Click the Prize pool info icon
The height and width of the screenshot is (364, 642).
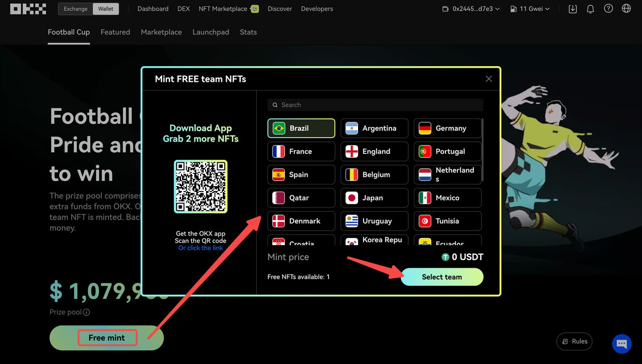(x=86, y=312)
